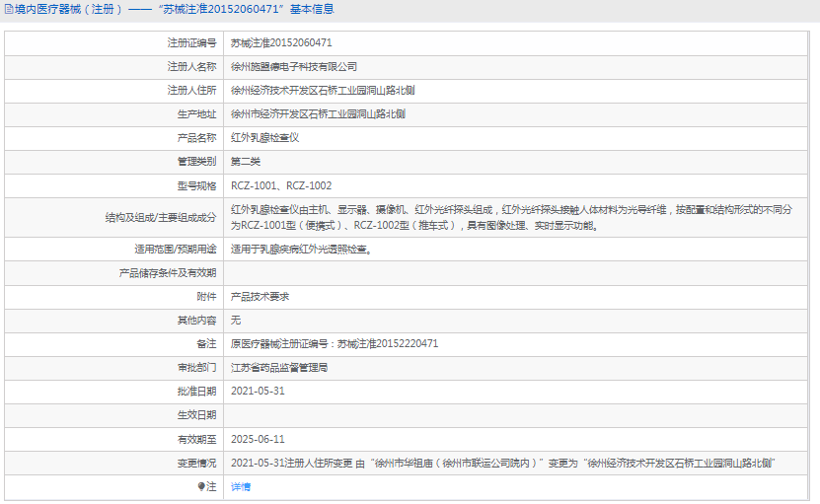Click the 生产地址 row label
Image resolution: width=820 pixels, height=504 pixels.
point(196,114)
